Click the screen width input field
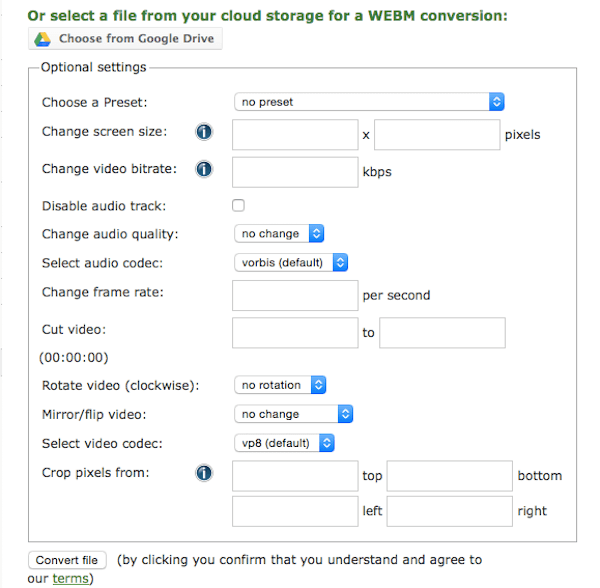This screenshot has height=588, width=600. [295, 134]
